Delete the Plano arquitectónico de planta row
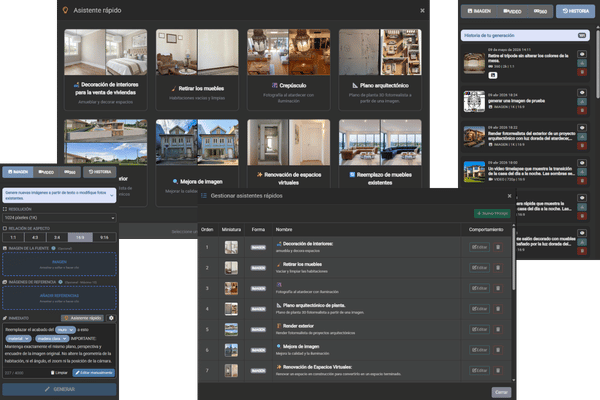The height and width of the screenshot is (400, 600). pos(498,309)
